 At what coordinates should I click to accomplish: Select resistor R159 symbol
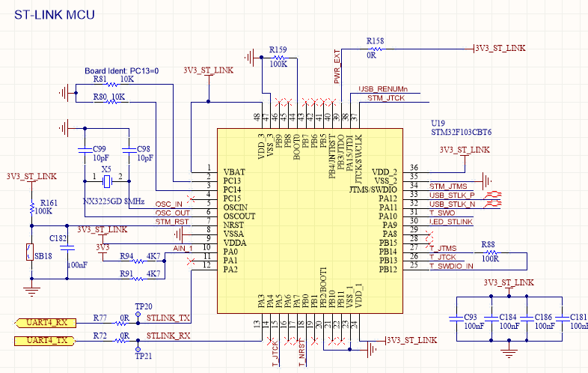(279, 58)
